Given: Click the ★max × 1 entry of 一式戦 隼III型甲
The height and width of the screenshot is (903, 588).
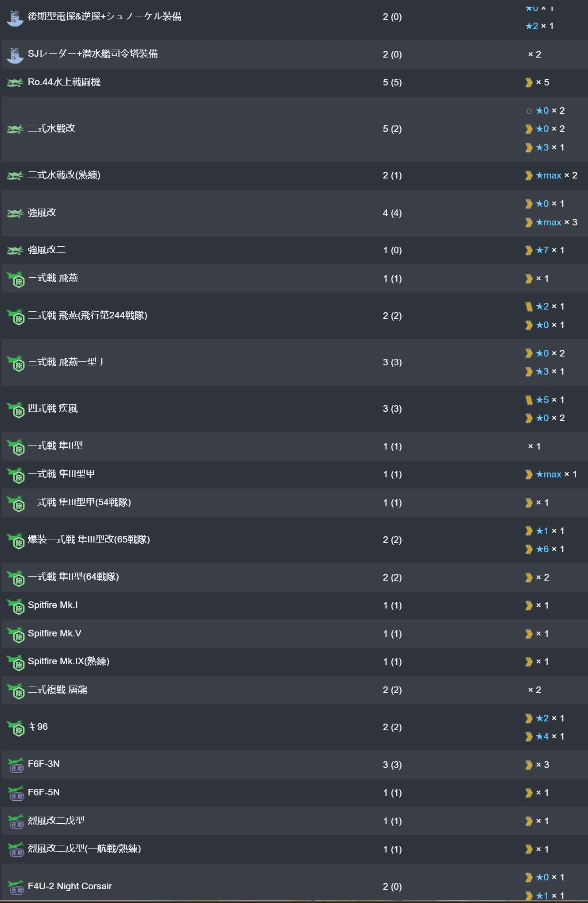Looking at the screenshot, I should (x=556, y=474).
